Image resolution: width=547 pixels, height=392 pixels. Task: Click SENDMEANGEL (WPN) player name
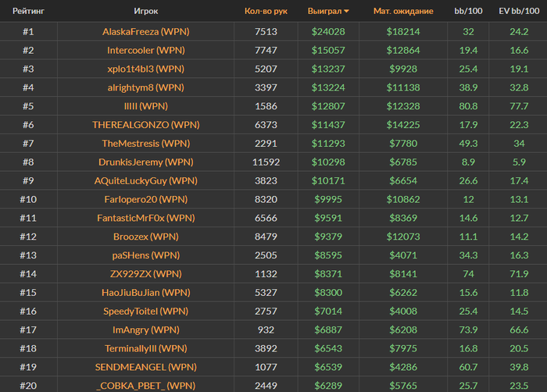click(146, 367)
